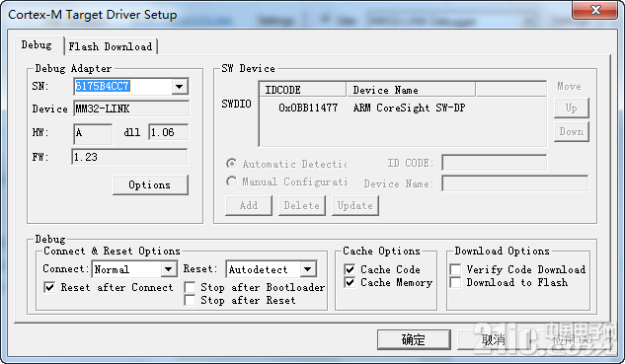This screenshot has height=364, width=625.
Task: Select the SN field value 5175B4CC7
Action: pos(103,86)
